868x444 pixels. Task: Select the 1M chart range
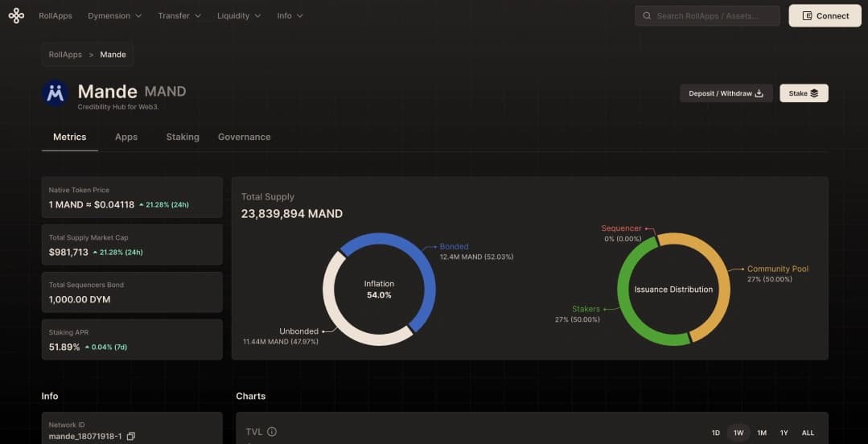point(762,433)
